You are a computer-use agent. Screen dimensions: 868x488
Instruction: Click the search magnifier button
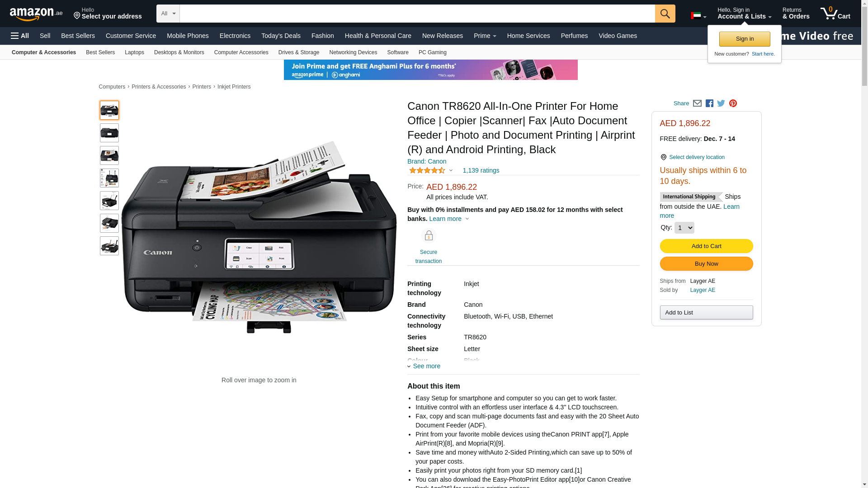click(x=665, y=14)
